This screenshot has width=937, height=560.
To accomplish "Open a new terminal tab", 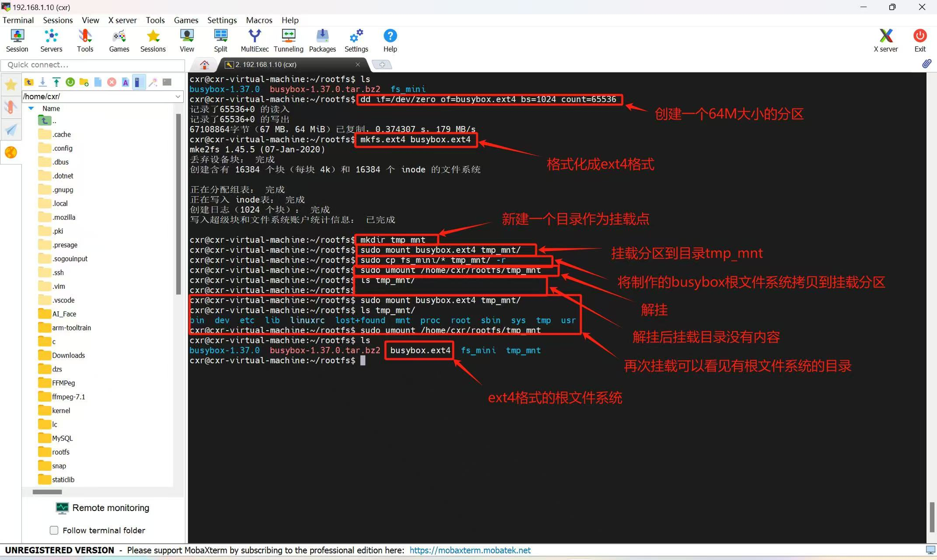I will click(x=382, y=64).
